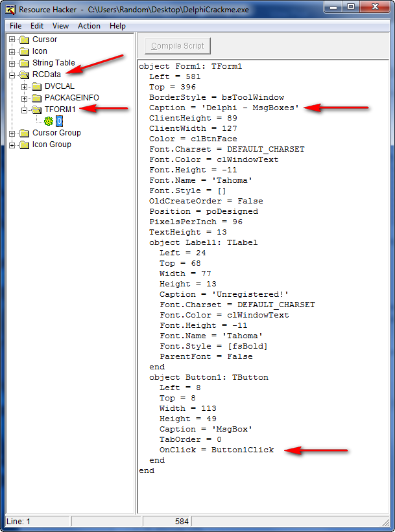Close the Resource Hacker window
The height and width of the screenshot is (532, 395).
point(375,6)
